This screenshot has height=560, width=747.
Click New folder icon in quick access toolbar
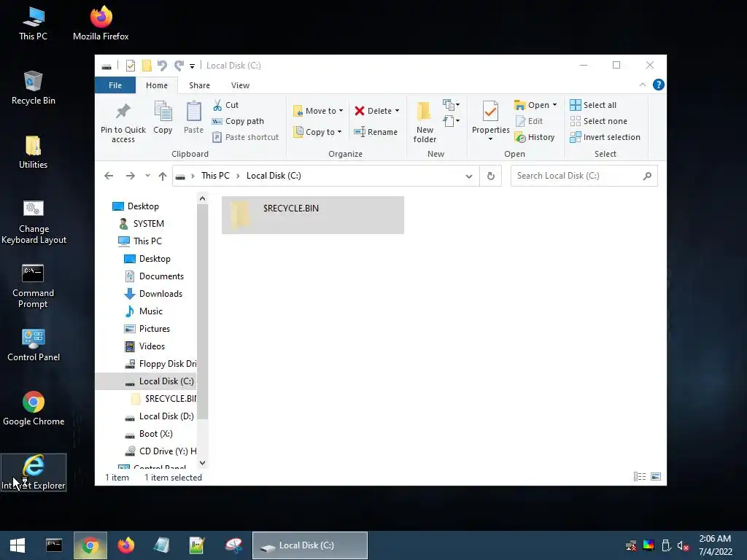click(x=147, y=66)
